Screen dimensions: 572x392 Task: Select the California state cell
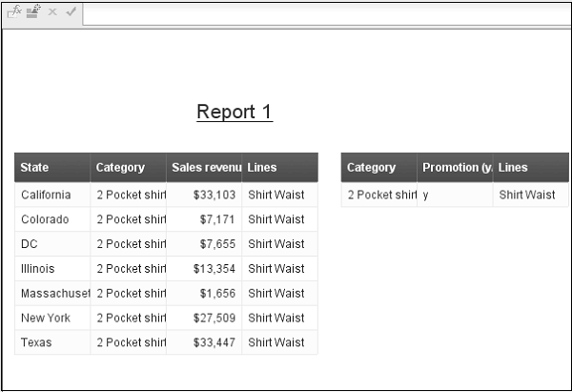[52, 195]
